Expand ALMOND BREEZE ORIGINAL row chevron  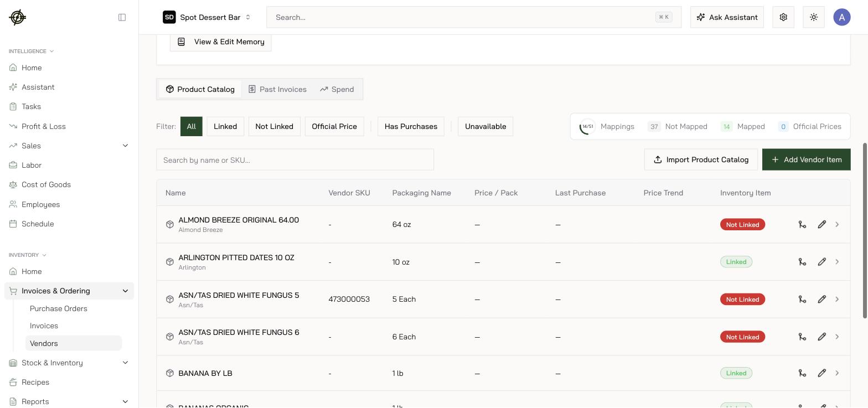pos(837,224)
